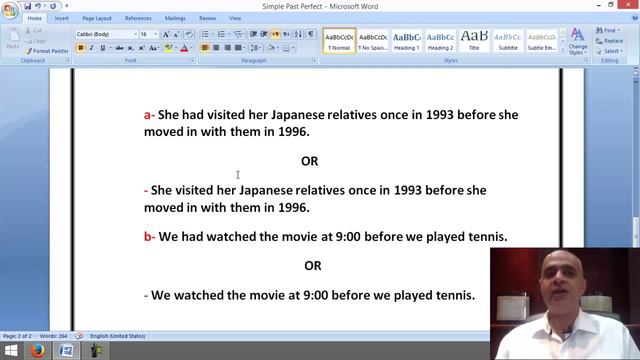Click the text highlight color icon
The width and height of the screenshot is (640, 360).
click(168, 48)
